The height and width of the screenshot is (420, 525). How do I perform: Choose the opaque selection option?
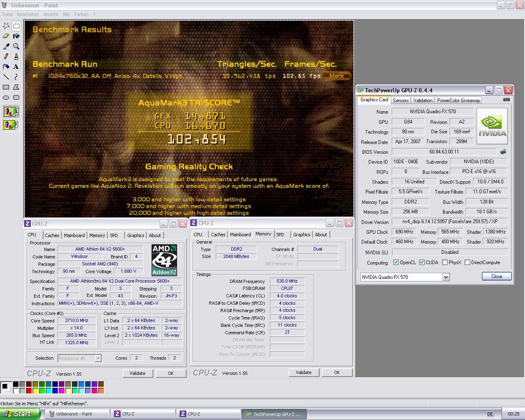click(11, 112)
